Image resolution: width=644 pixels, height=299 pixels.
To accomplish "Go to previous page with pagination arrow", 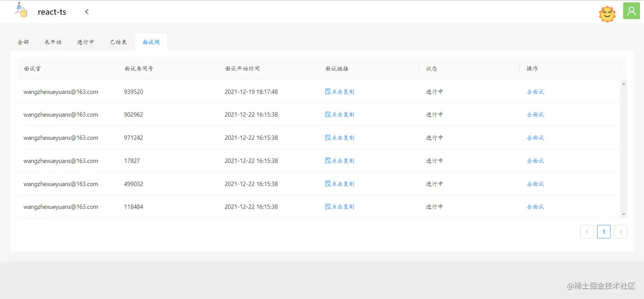I will [x=587, y=232].
